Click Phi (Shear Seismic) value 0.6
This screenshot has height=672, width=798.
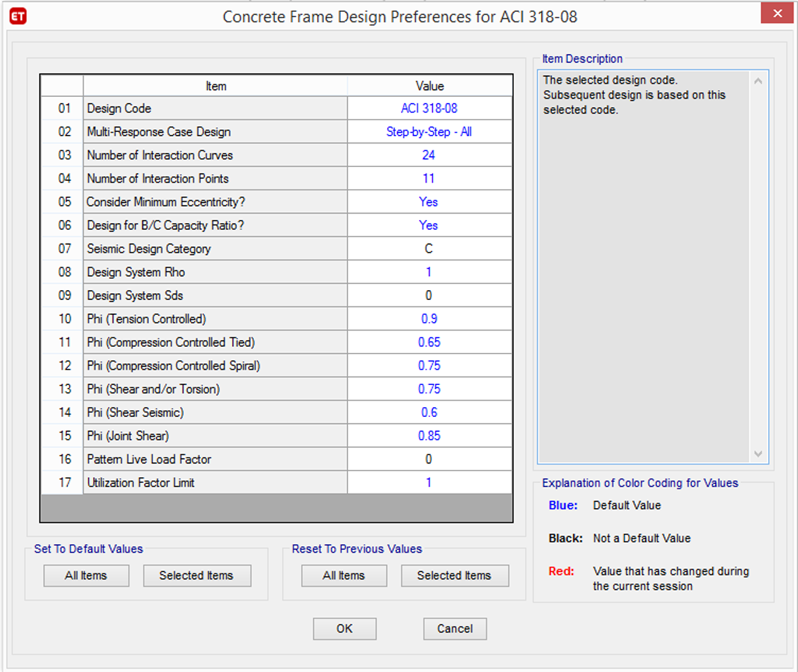pyautogui.click(x=429, y=412)
